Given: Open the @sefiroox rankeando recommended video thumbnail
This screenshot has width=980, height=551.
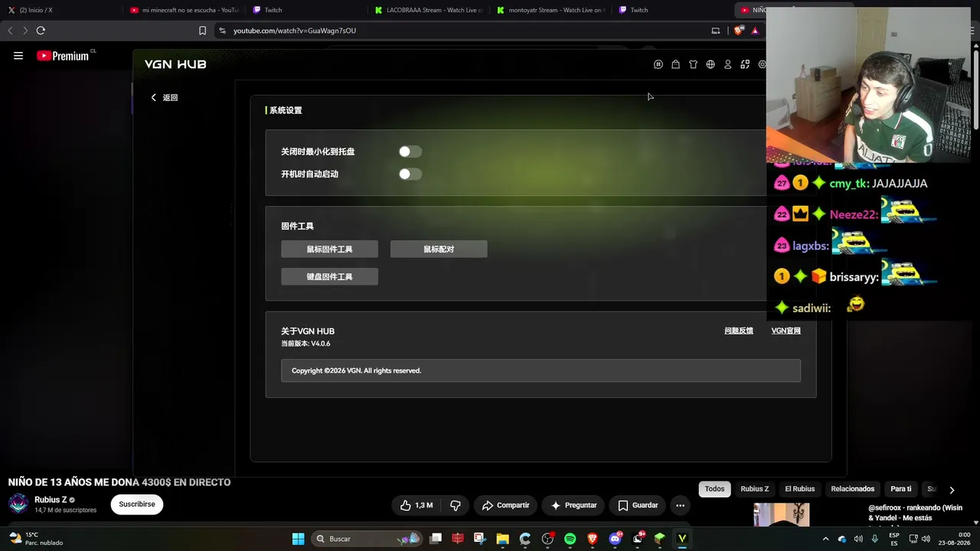Looking at the screenshot, I should tap(782, 515).
